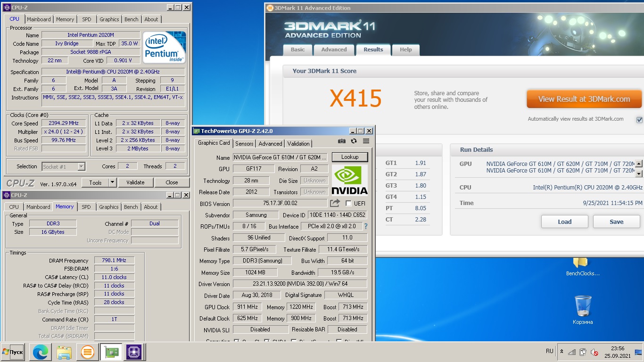The width and height of the screenshot is (644, 362).
Task: Click the X415 score text
Action: [355, 99]
